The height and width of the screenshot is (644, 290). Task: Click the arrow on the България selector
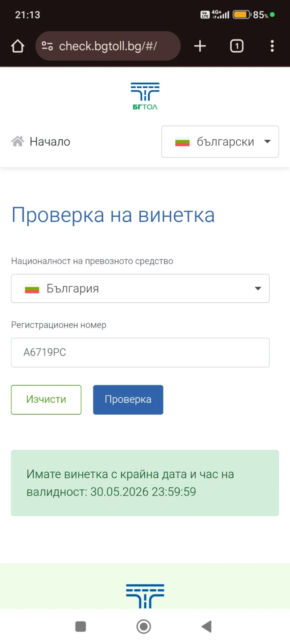258,288
